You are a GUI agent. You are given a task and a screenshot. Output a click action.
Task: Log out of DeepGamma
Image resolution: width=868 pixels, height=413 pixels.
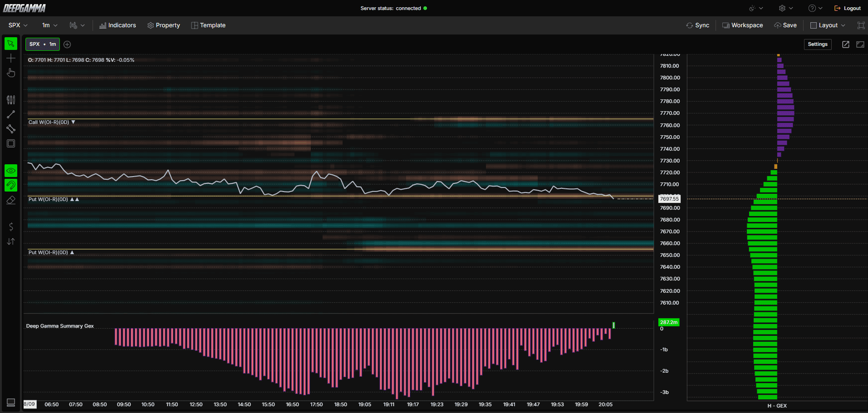(848, 8)
